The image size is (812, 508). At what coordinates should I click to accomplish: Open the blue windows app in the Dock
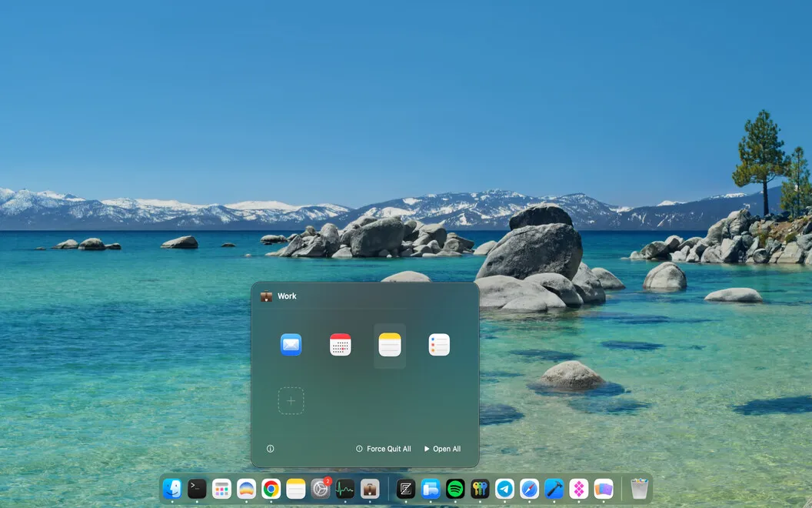(x=431, y=489)
